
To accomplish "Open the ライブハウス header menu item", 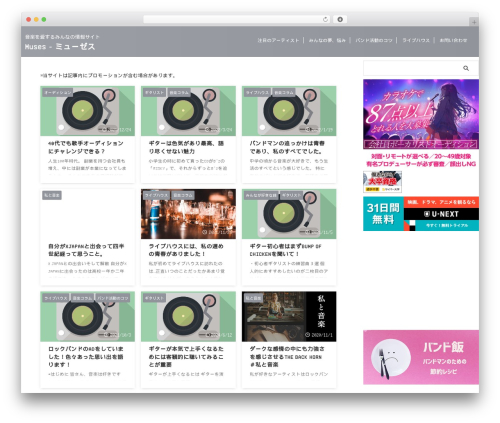I will pyautogui.click(x=416, y=40).
